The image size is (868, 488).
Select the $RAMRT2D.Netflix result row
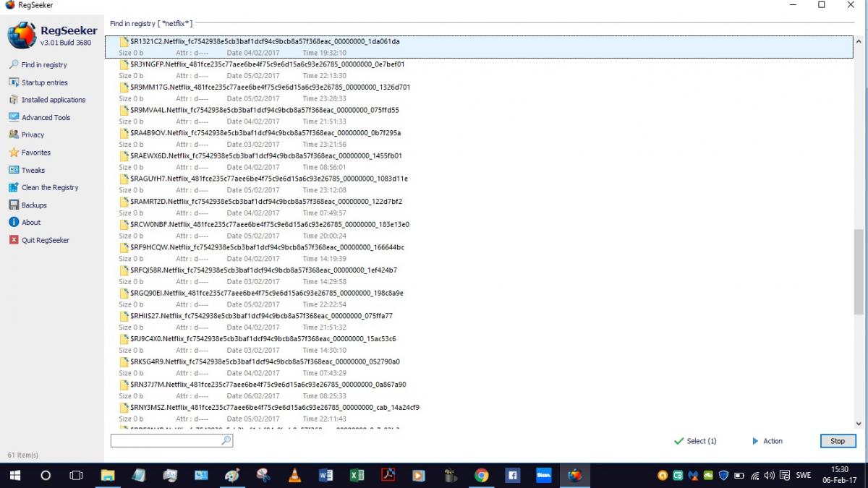[480, 207]
